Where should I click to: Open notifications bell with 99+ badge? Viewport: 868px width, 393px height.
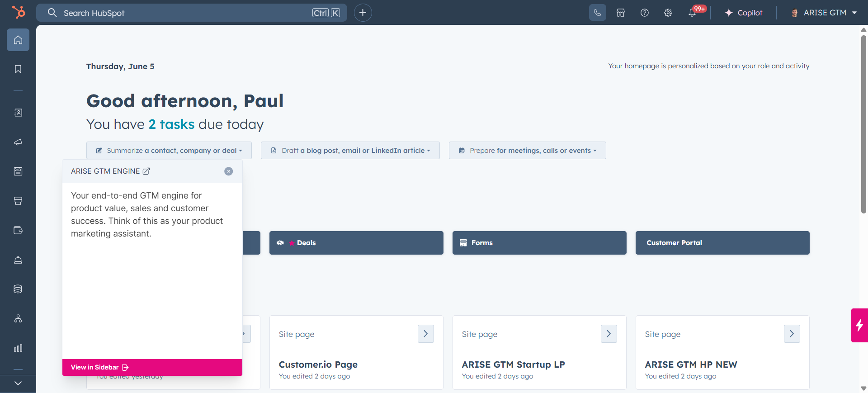coord(692,13)
